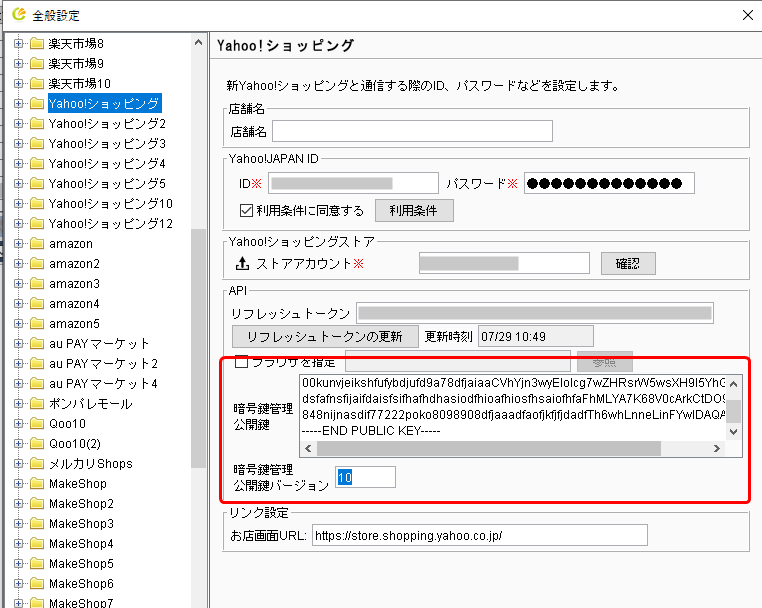Click the パスワード input field
The image size is (762, 608).
[609, 183]
